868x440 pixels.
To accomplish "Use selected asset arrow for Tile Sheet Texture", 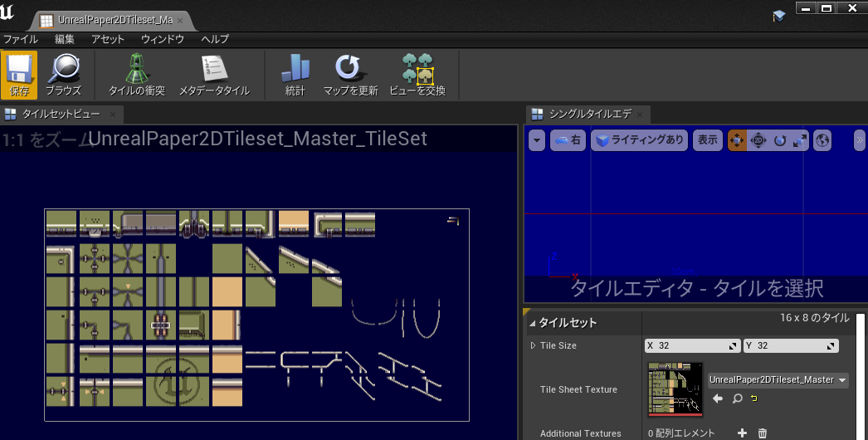I will tap(718, 398).
